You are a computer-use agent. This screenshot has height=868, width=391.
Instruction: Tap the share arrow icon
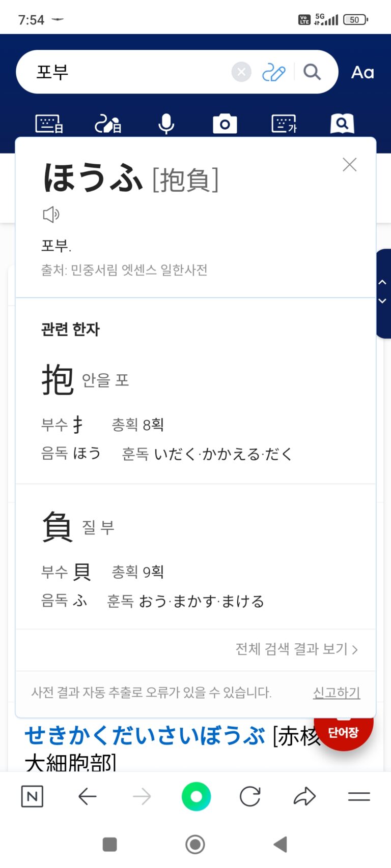click(304, 796)
